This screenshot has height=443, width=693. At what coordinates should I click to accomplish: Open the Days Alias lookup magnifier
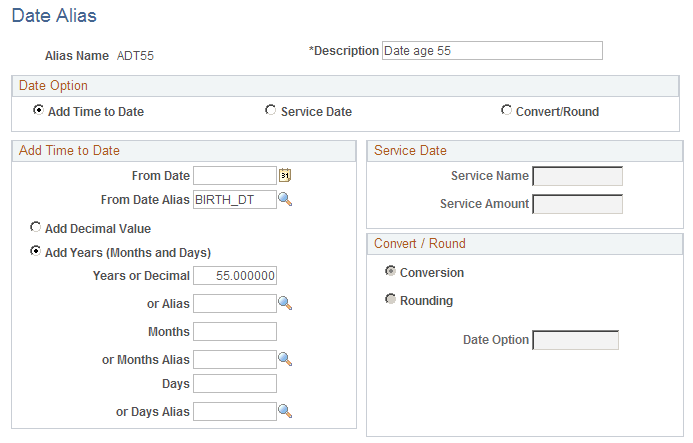[x=285, y=410]
